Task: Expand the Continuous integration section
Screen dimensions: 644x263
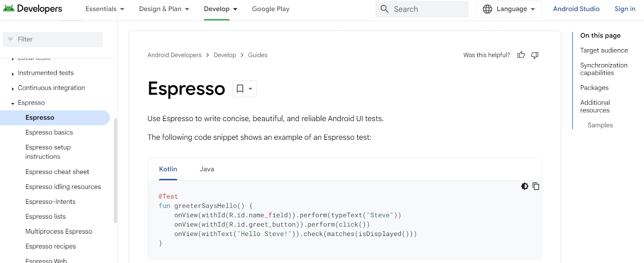Action: pos(13,89)
